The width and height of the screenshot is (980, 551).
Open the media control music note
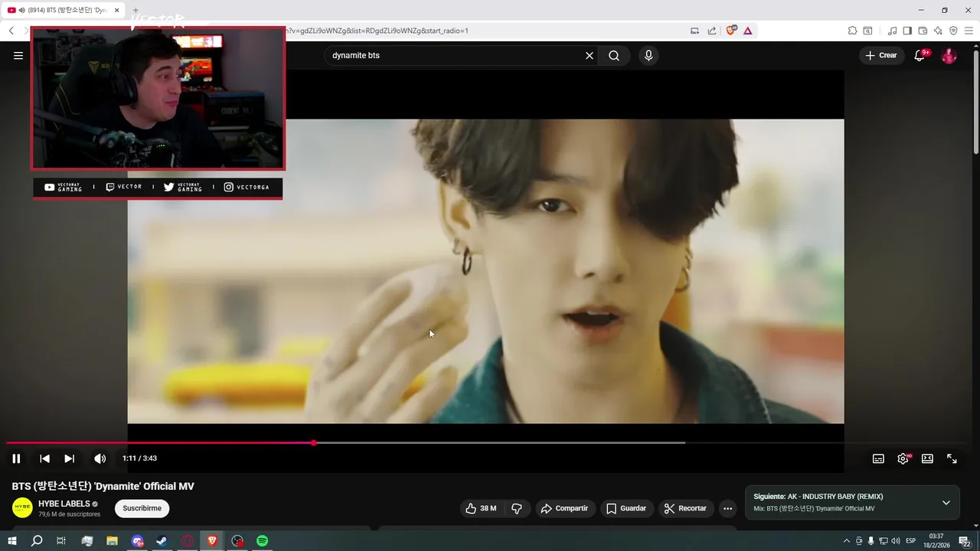892,31
